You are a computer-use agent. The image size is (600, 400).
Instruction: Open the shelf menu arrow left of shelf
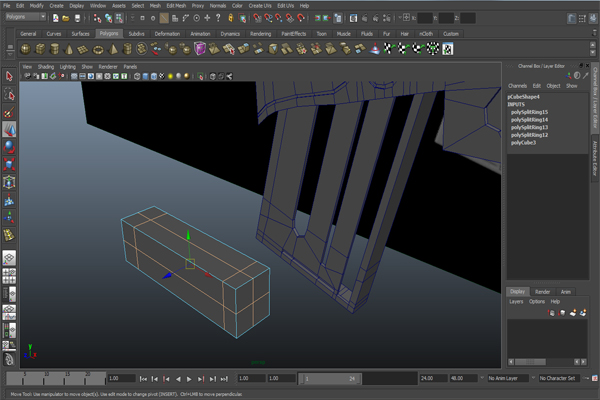click(10, 55)
